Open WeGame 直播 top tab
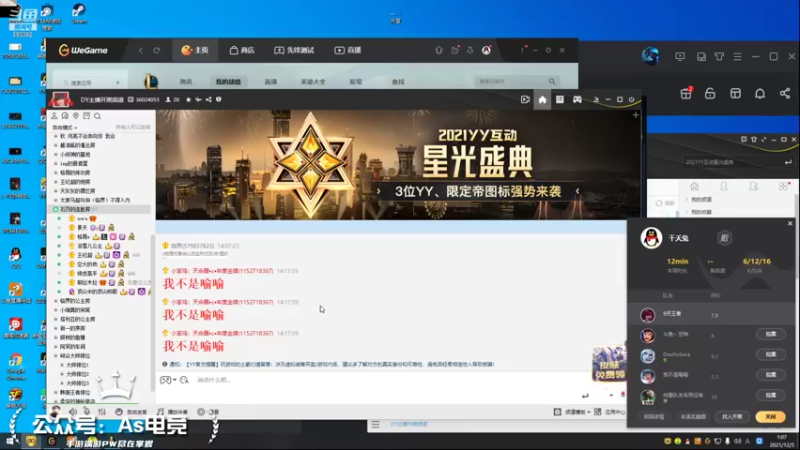This screenshot has width=800, height=450. coord(347,50)
